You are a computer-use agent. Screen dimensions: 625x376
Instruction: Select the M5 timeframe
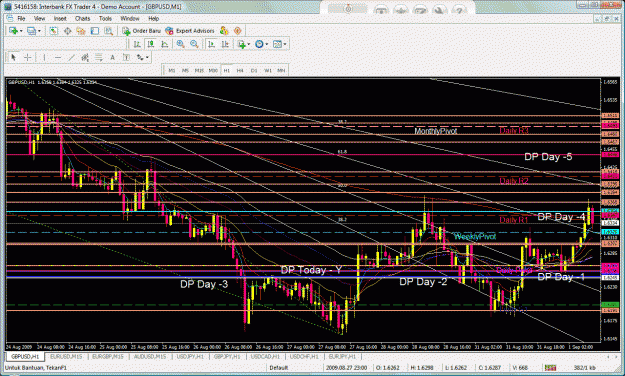click(x=185, y=71)
